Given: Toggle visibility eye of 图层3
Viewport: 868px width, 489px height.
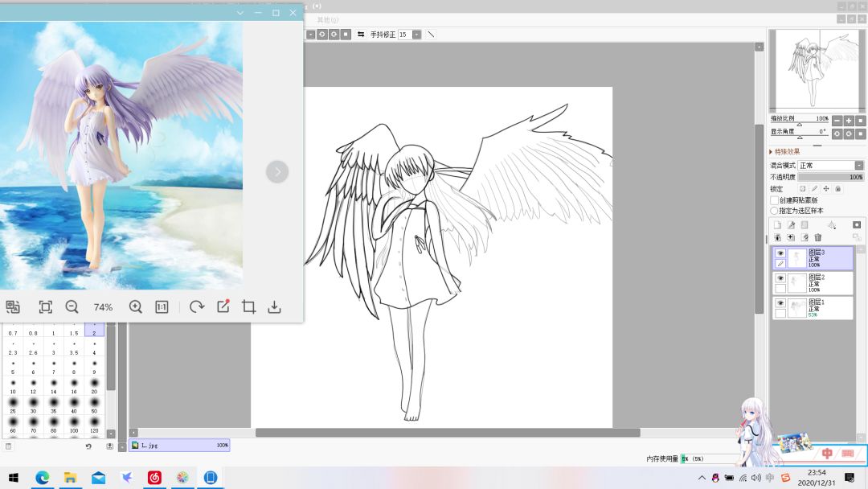Looking at the screenshot, I should coord(780,253).
